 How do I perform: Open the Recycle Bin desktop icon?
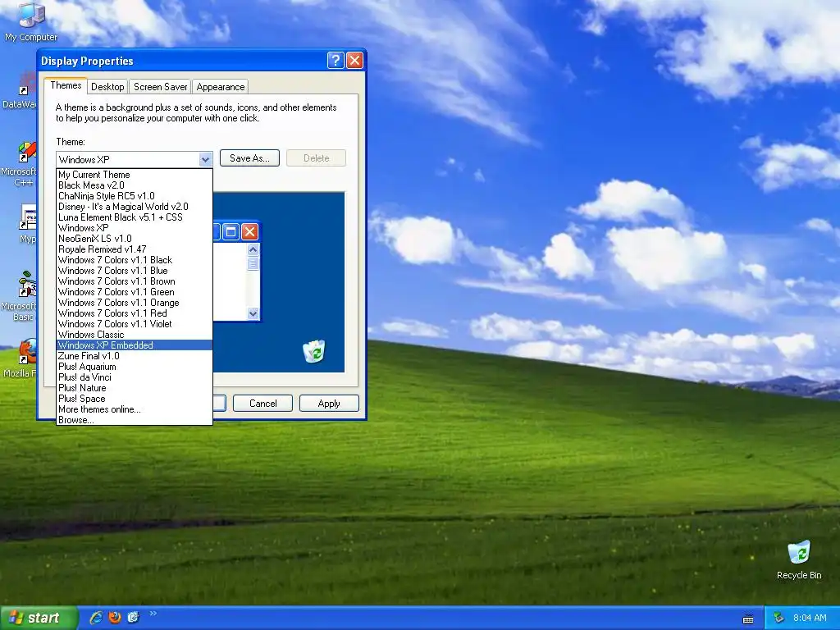coord(799,559)
